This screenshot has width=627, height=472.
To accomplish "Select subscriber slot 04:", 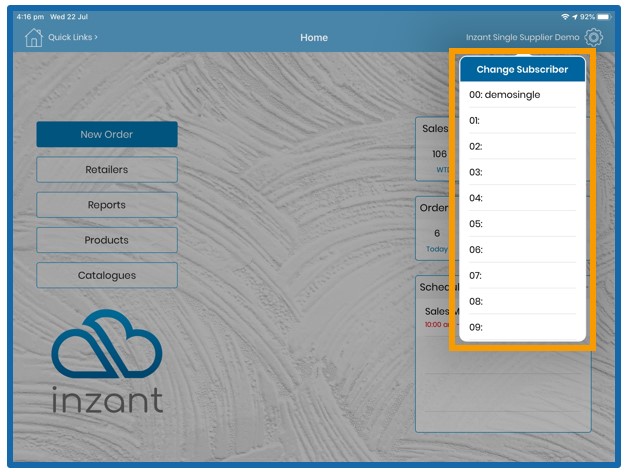I will coord(522,198).
